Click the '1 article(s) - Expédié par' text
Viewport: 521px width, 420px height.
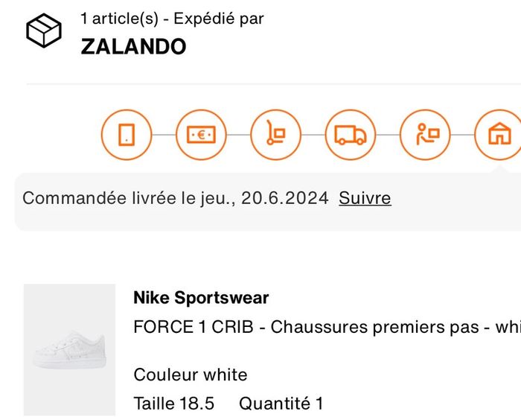pos(172,19)
